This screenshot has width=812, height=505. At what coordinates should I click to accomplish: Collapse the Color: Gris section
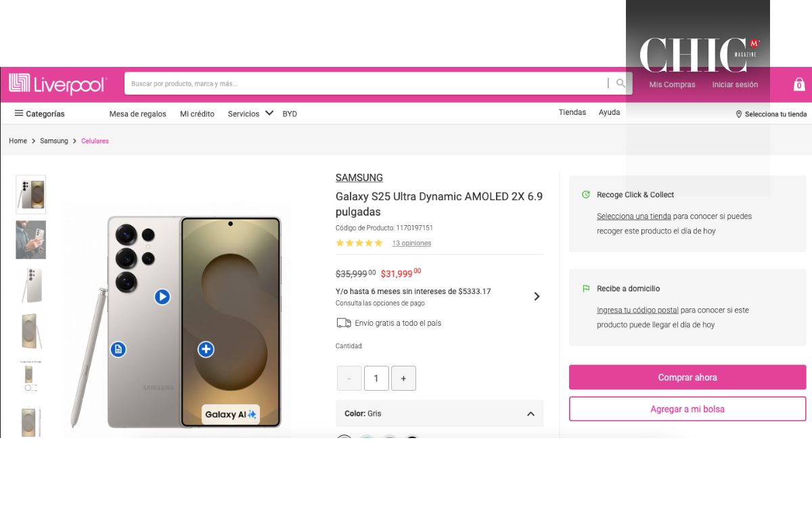(x=531, y=414)
